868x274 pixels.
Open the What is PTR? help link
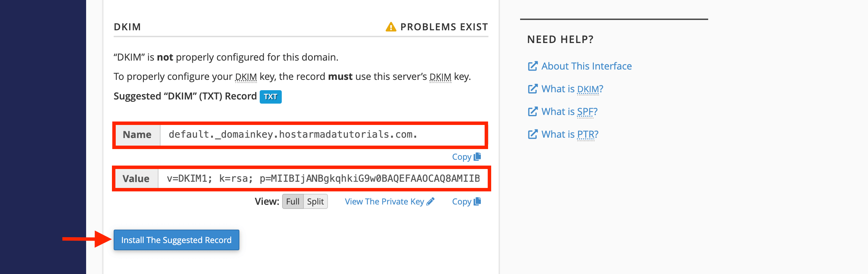point(570,134)
